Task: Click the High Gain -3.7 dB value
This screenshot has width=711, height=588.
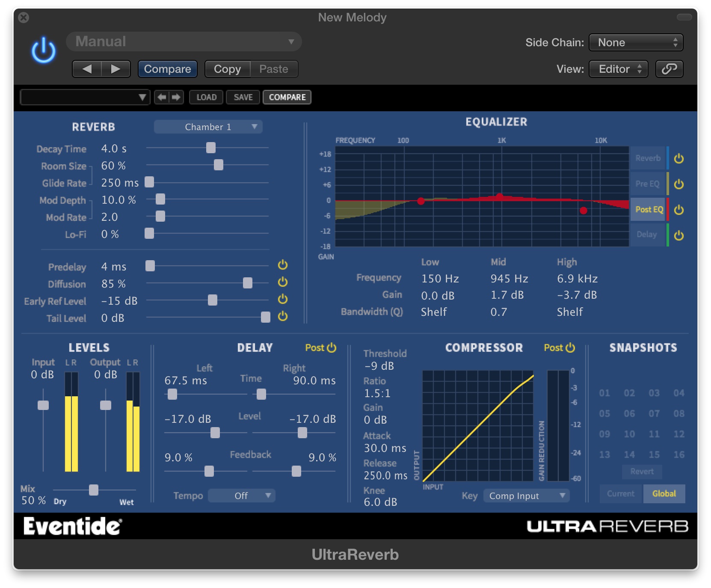Action: pyautogui.click(x=577, y=295)
